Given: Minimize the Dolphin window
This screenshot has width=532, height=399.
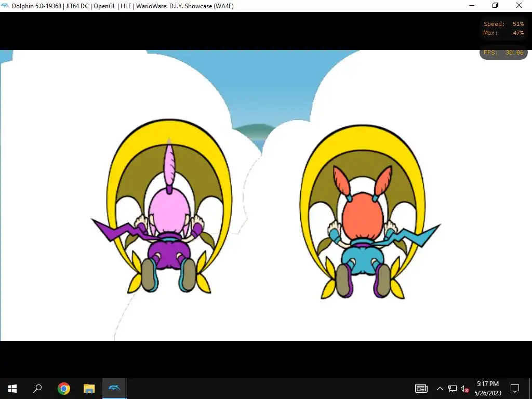Looking at the screenshot, I should click(x=472, y=6).
